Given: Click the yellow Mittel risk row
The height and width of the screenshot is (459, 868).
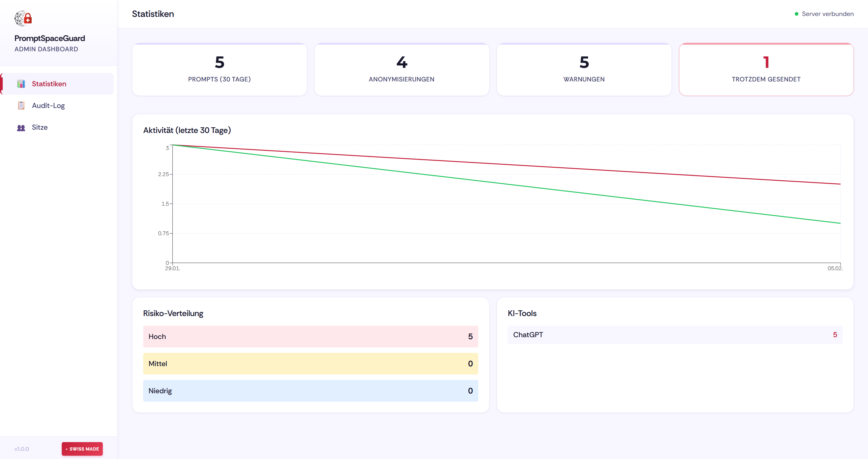Looking at the screenshot, I should 310,364.
